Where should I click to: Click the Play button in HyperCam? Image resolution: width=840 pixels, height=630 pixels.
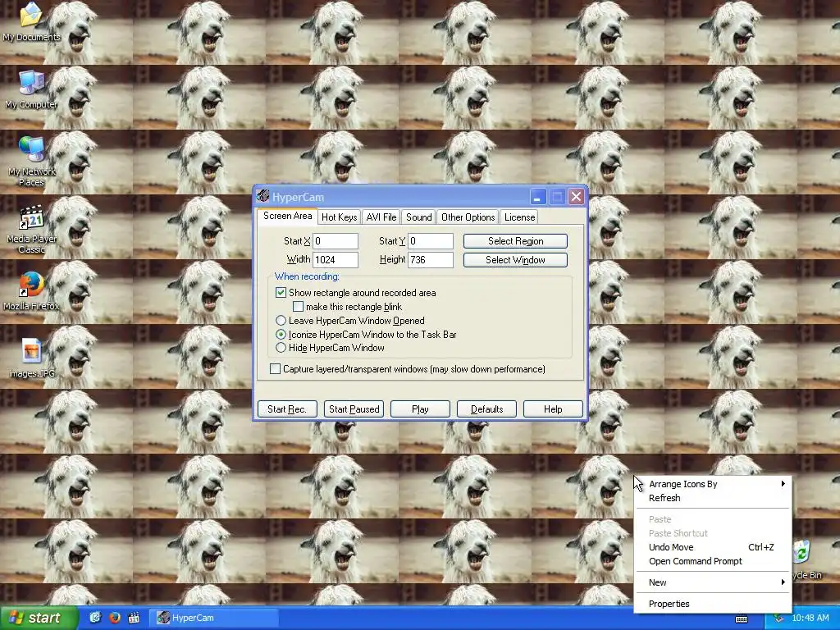coord(420,409)
